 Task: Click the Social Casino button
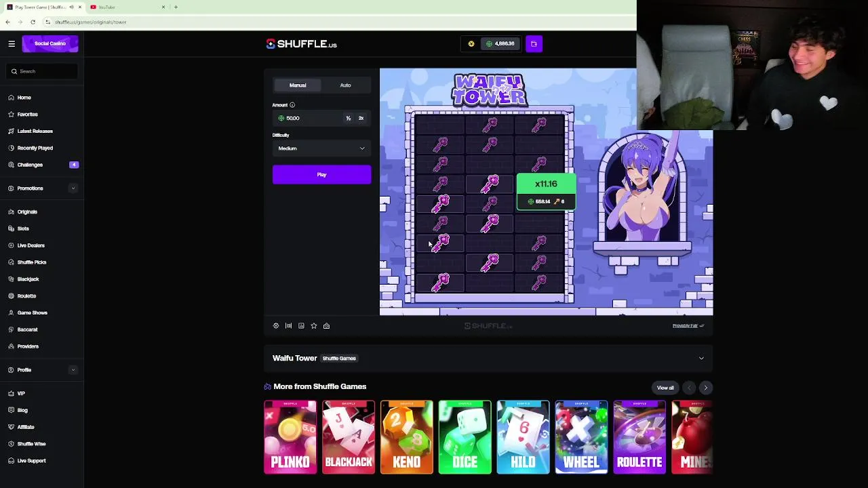click(50, 43)
